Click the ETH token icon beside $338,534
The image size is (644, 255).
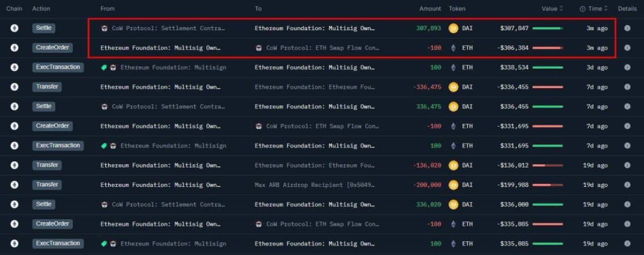coord(453,67)
